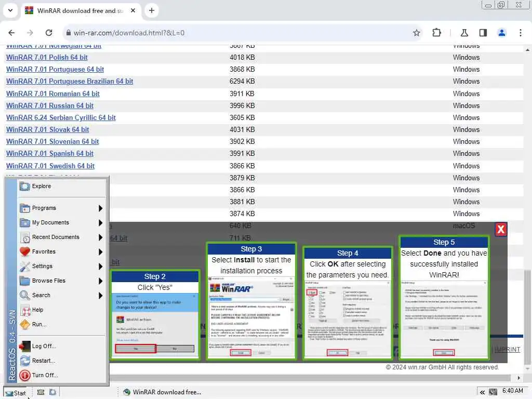The width and height of the screenshot is (532, 399).
Task: Download WinRAR 7.01 Swedish 64 bit
Action: [50, 166]
